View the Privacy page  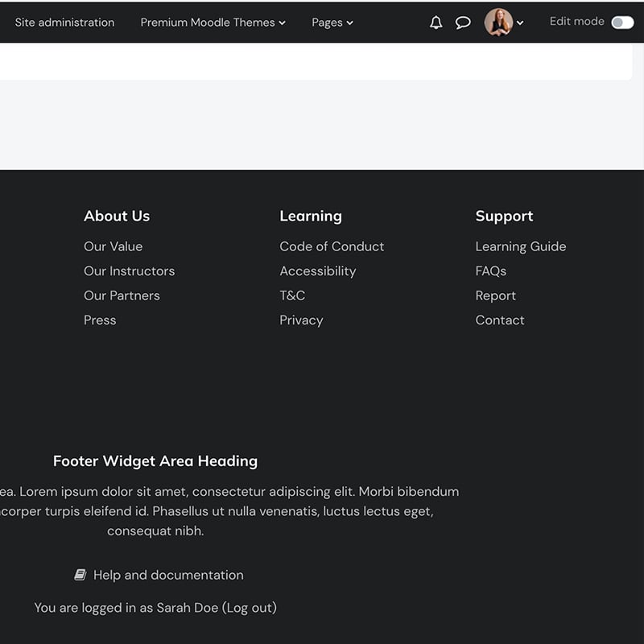point(301,320)
